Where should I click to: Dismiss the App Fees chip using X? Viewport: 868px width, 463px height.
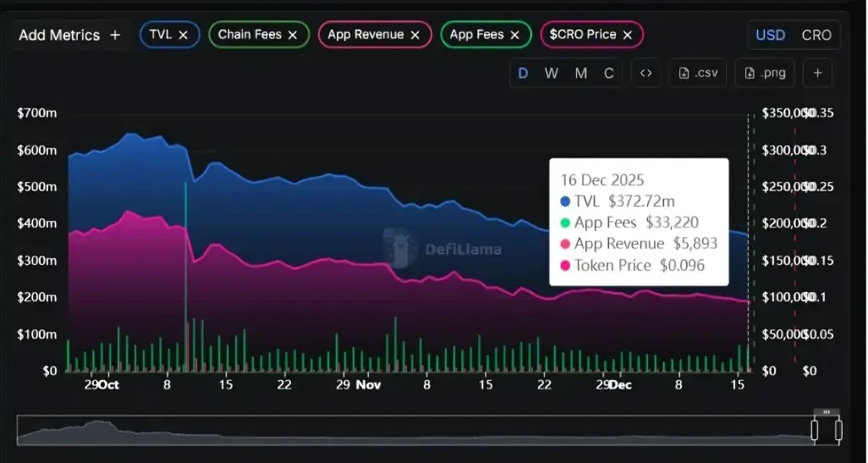point(514,35)
